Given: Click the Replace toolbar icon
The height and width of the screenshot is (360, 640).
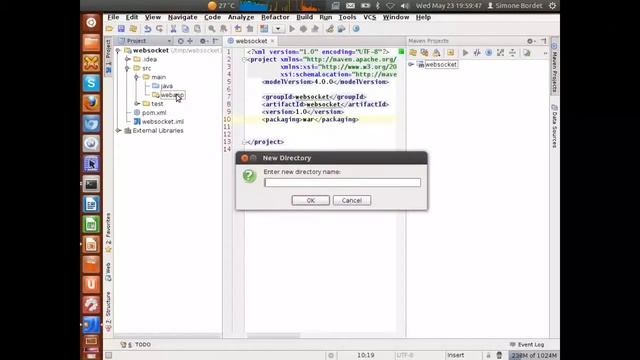Looking at the screenshot, I should pos(224,29).
